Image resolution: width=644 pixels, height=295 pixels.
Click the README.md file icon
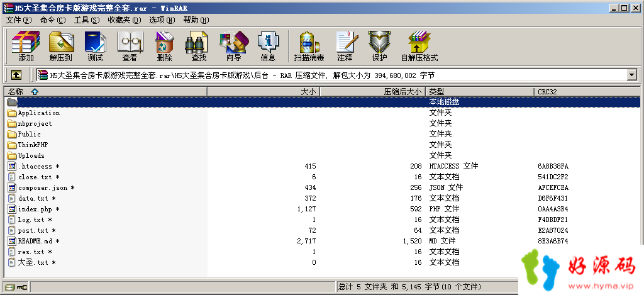[11, 241]
